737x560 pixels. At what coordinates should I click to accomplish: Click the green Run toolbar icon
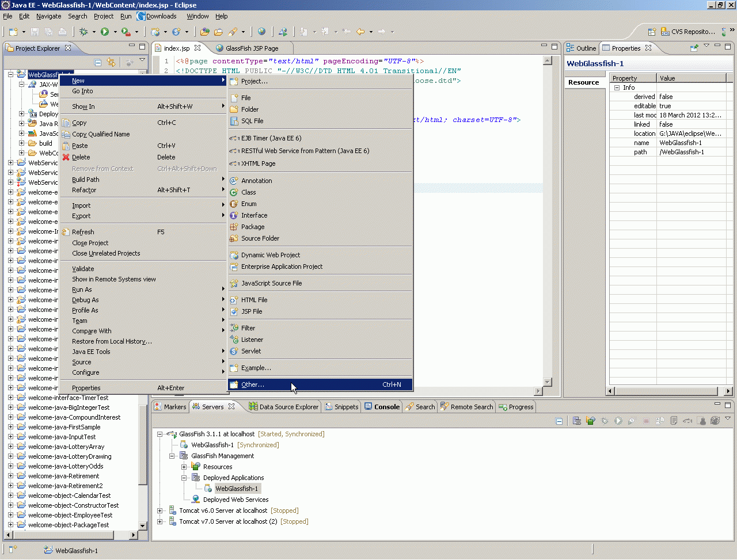pyautogui.click(x=105, y=32)
